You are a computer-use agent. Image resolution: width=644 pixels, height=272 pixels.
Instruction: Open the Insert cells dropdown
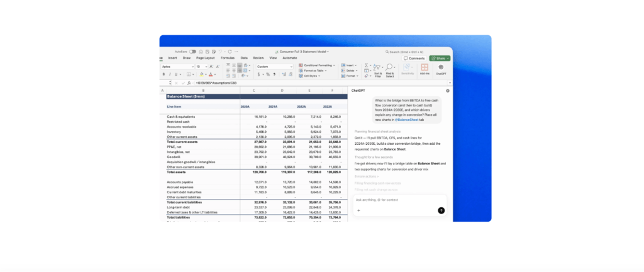click(x=348, y=65)
